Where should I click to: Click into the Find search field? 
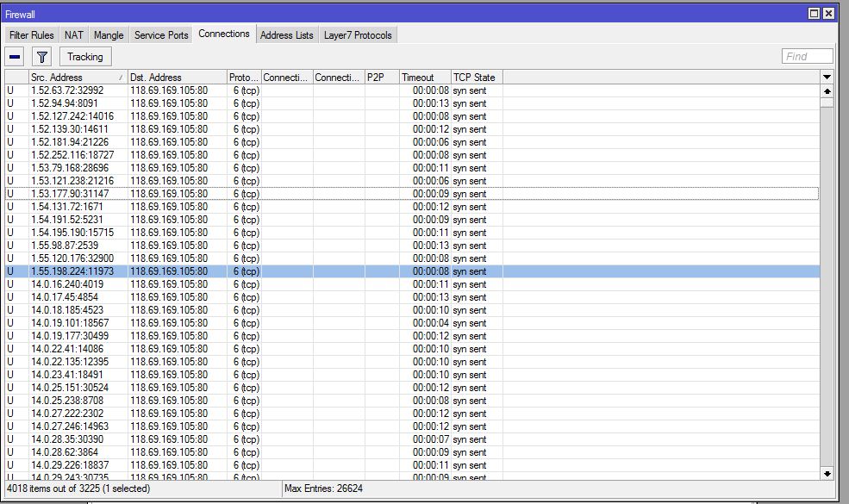tap(807, 56)
